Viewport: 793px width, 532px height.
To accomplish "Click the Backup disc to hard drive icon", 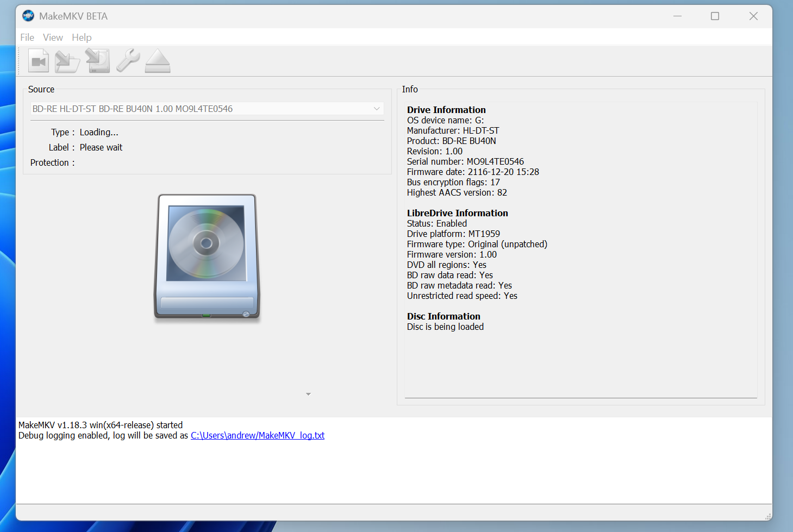I will tap(98, 61).
